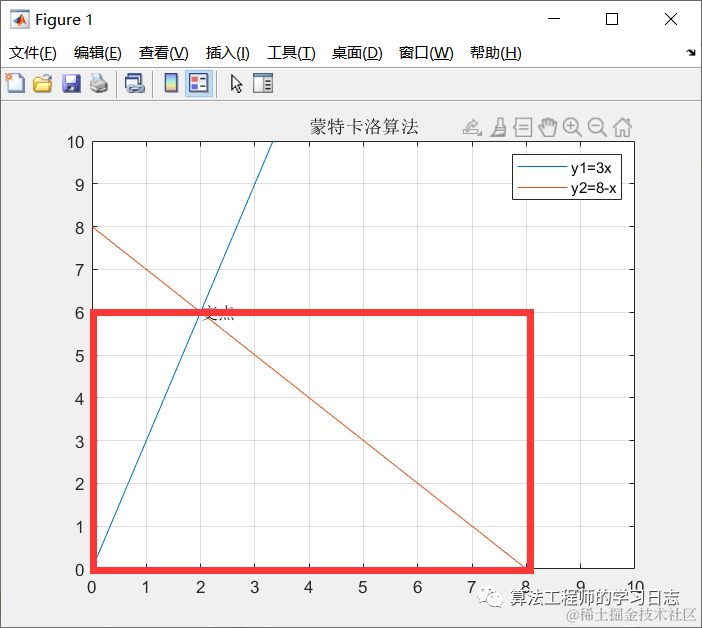Image resolution: width=702 pixels, height=628 pixels.
Task: Enable data tips on the axes toolbar
Action: [522, 128]
